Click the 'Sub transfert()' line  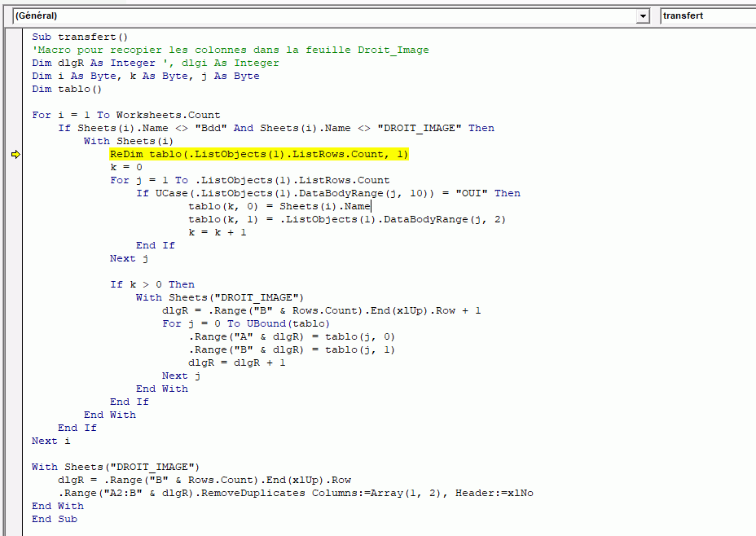click(x=80, y=37)
